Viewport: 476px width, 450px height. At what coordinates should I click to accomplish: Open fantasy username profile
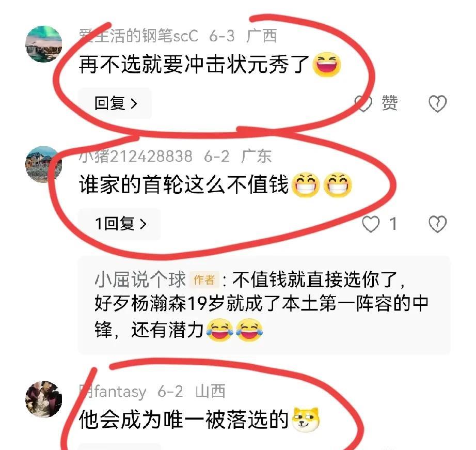(x=113, y=391)
